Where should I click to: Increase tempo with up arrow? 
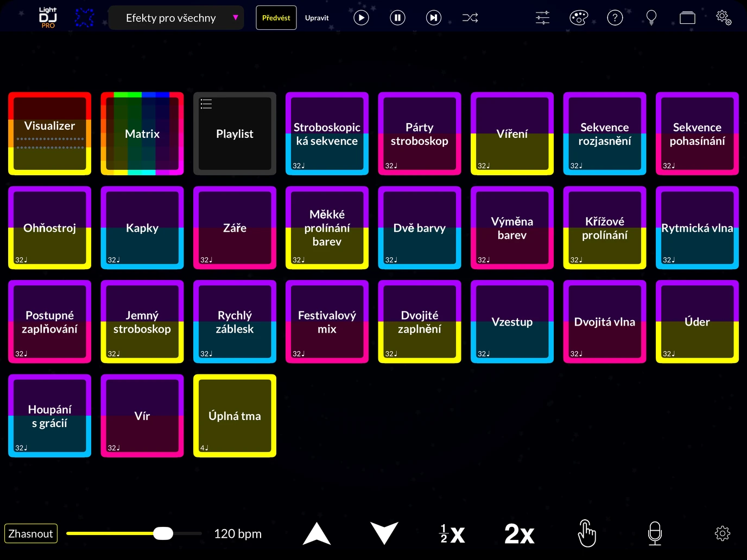tap(316, 533)
